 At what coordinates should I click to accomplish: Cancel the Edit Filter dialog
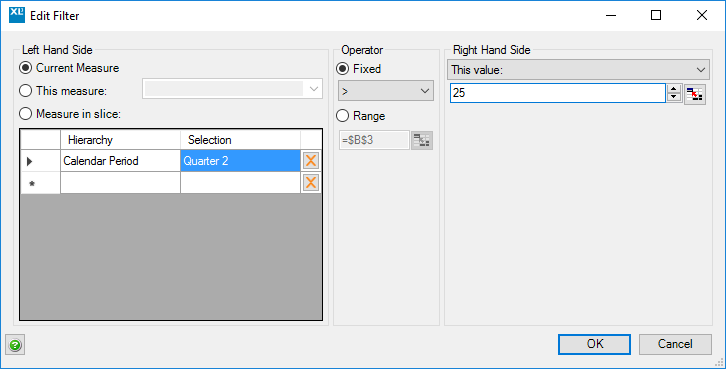675,344
